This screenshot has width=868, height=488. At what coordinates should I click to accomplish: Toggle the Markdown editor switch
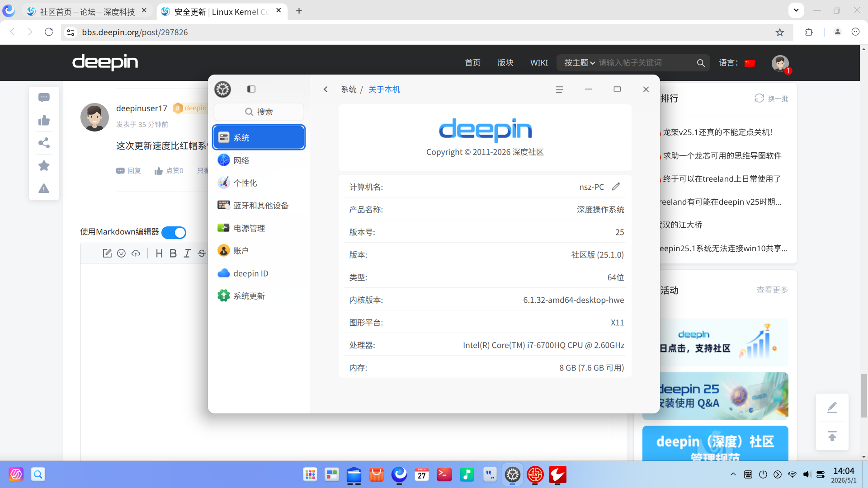tap(174, 232)
